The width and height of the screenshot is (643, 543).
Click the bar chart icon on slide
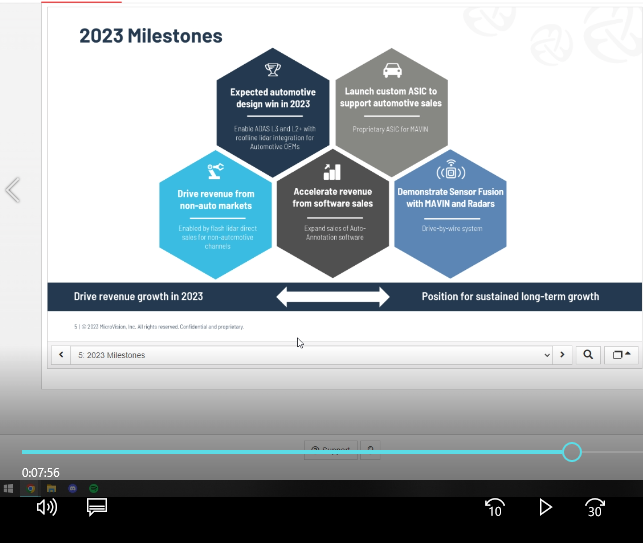pos(332,172)
